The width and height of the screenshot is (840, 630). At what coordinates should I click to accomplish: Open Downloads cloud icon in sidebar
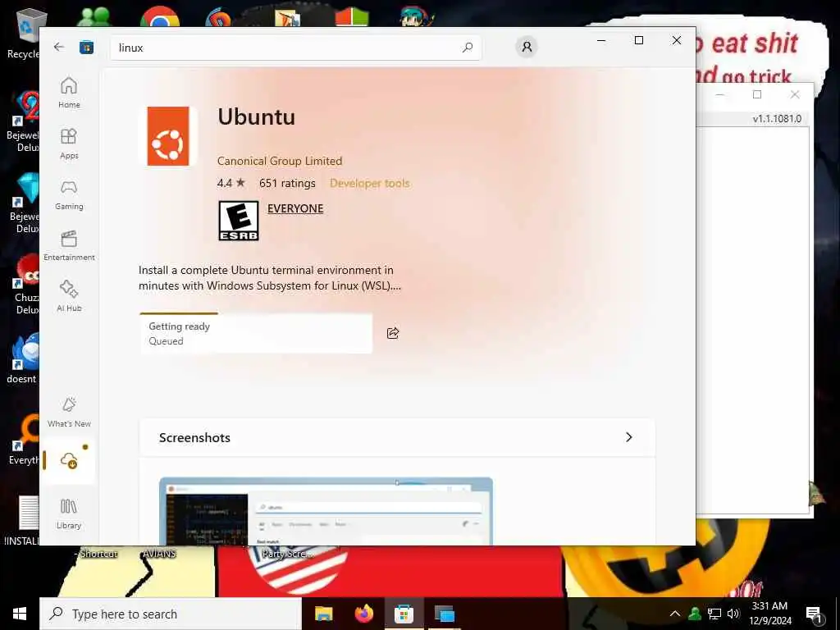tap(69, 460)
